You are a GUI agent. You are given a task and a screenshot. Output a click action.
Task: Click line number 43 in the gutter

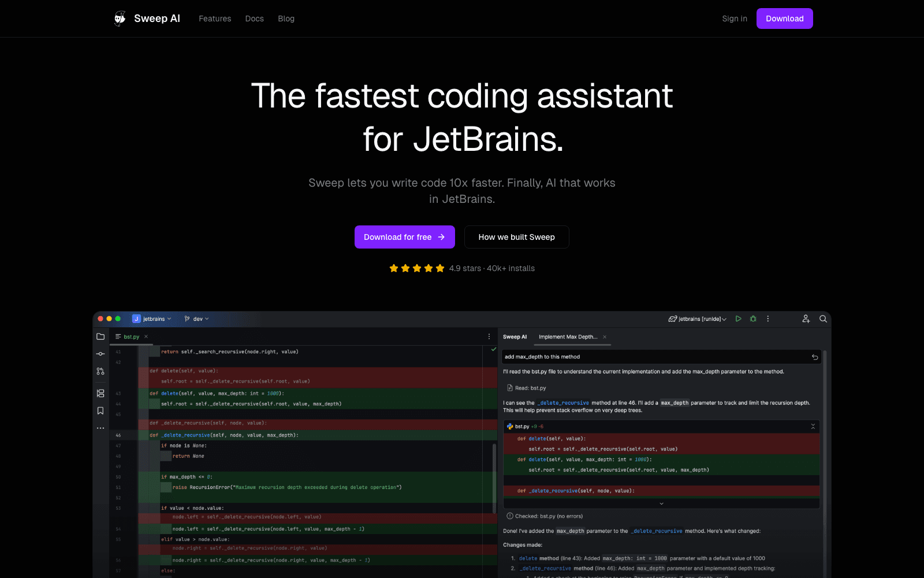(118, 394)
